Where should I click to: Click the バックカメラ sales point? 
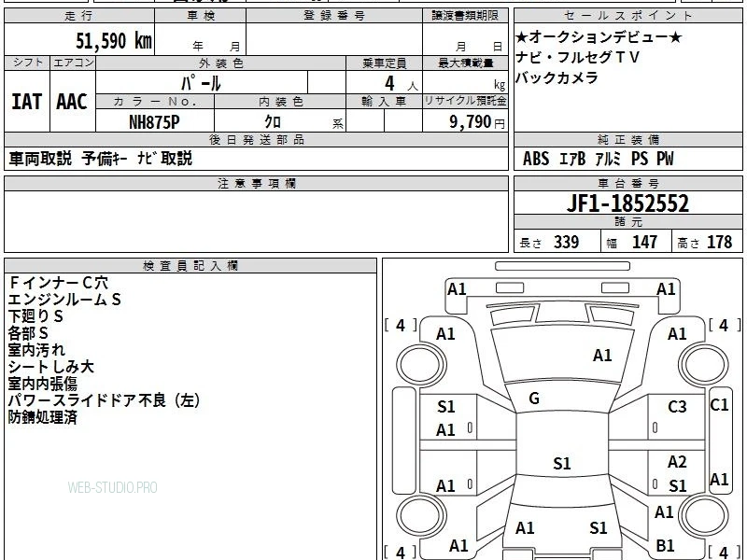557,77
